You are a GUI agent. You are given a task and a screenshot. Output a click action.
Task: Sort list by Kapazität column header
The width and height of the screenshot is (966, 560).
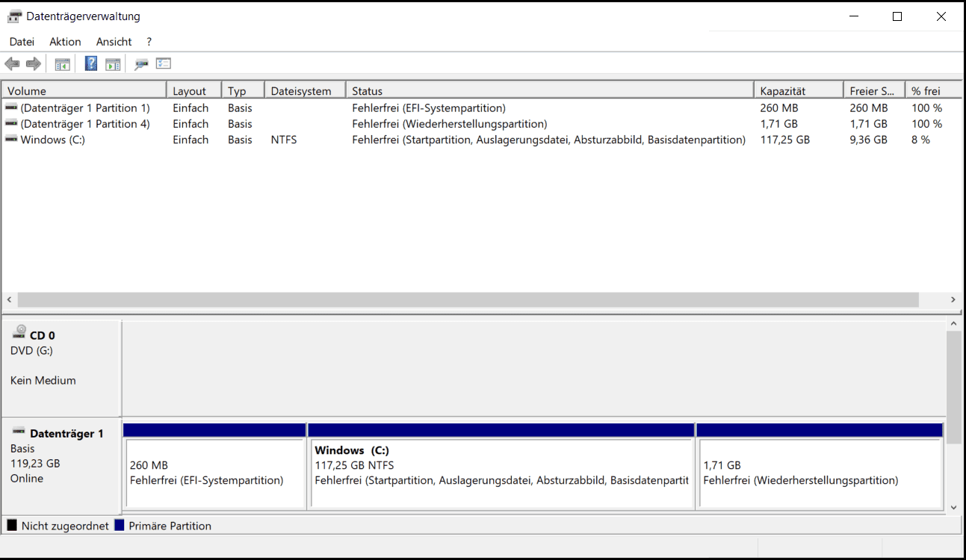797,91
